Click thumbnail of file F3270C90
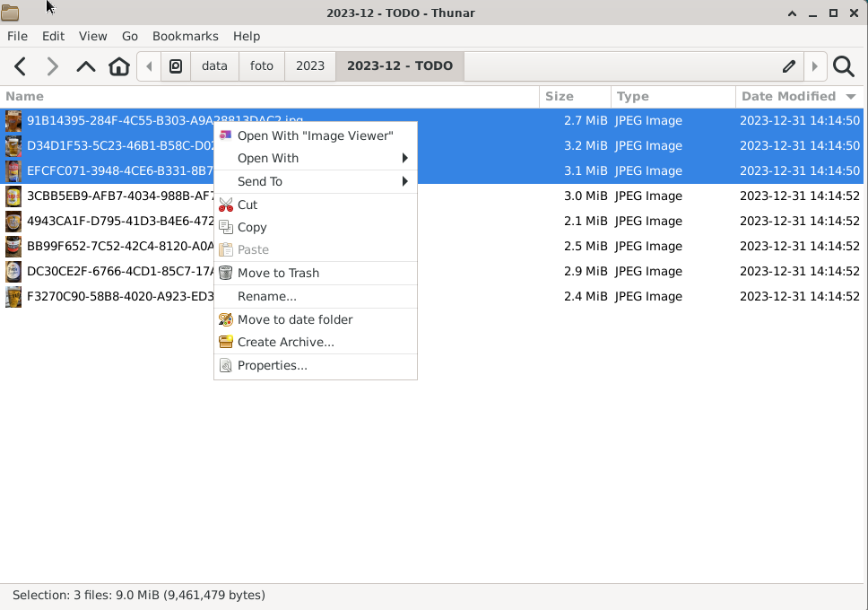This screenshot has width=868, height=610. (13, 297)
